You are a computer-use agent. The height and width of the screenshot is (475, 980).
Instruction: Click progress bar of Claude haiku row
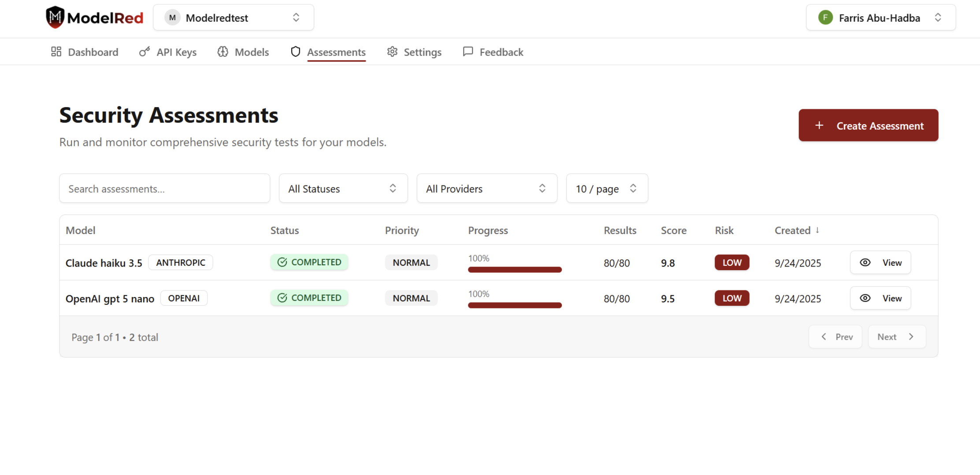[x=515, y=270]
